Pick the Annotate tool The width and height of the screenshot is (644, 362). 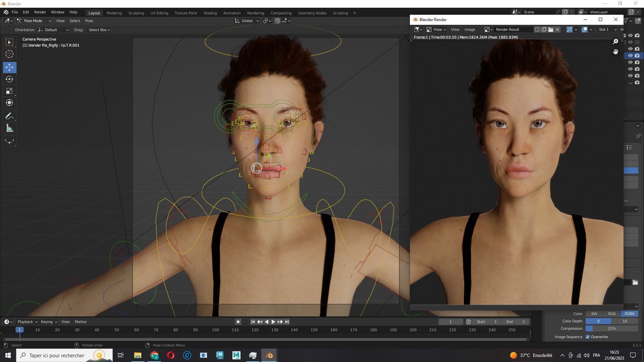click(x=9, y=116)
